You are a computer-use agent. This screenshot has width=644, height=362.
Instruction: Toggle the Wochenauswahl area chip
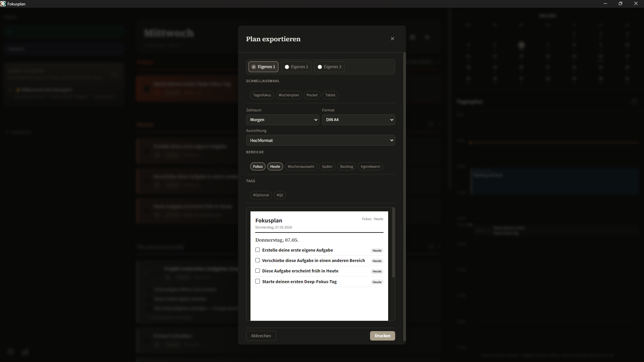(x=301, y=166)
